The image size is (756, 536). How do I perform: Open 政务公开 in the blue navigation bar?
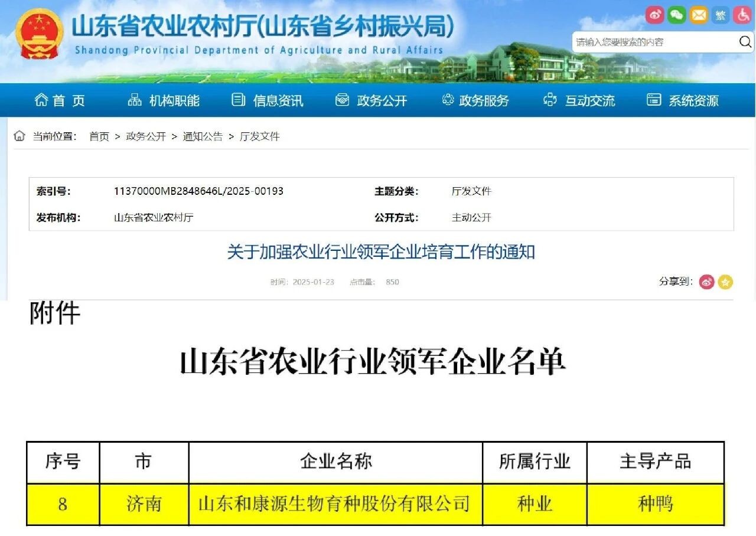[372, 101]
